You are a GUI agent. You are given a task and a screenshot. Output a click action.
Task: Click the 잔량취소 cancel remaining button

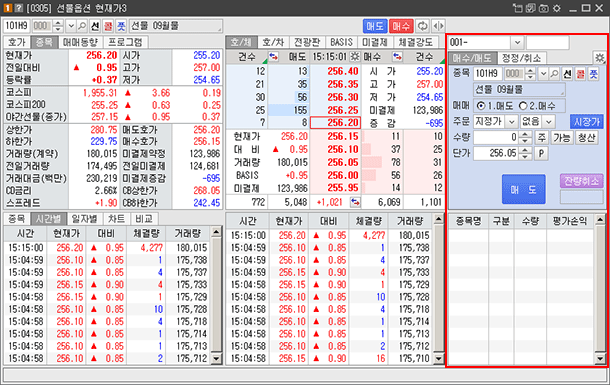(x=582, y=181)
